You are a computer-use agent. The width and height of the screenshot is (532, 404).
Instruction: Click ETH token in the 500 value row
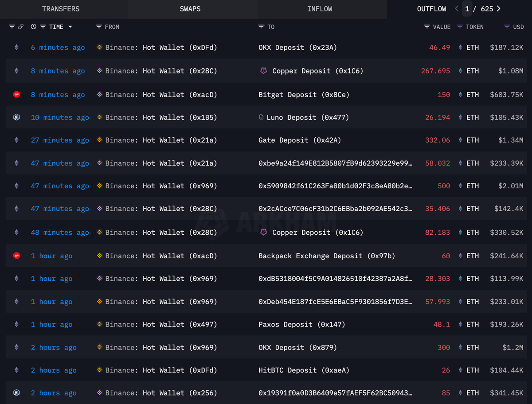(472, 186)
